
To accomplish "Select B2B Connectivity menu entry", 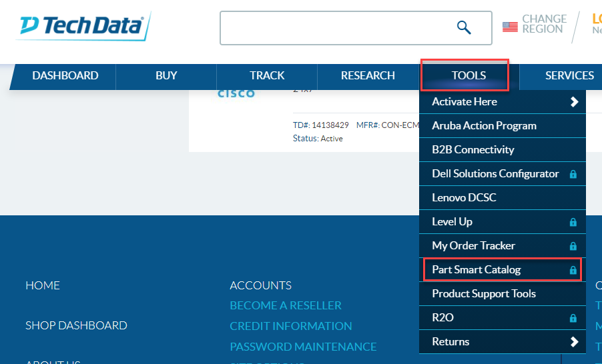I will 502,149.
